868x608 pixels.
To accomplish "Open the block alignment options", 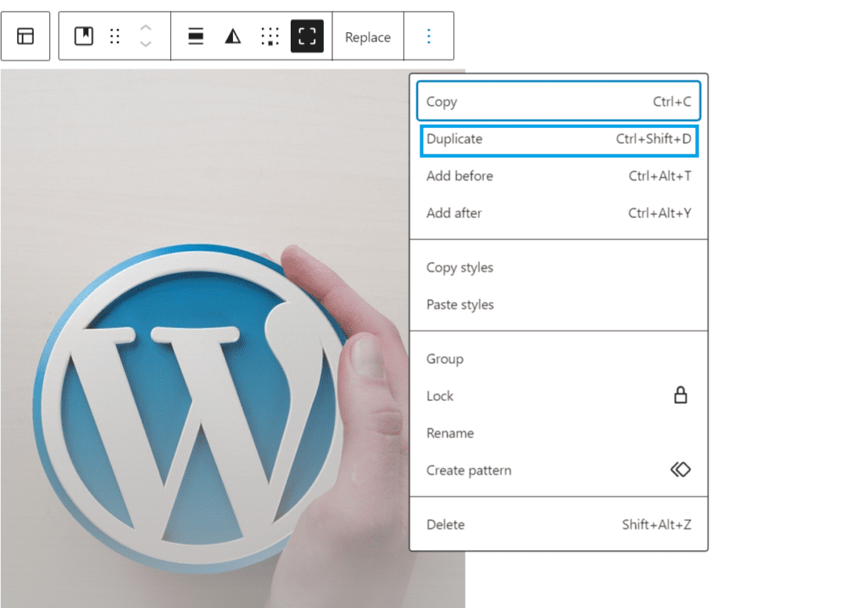I will coord(196,36).
